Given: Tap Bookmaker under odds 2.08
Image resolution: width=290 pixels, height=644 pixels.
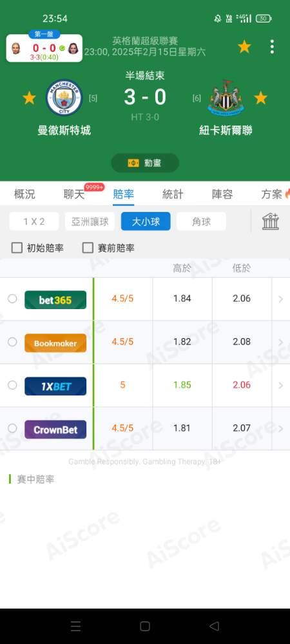Looking at the screenshot, I should pyautogui.click(x=242, y=342).
